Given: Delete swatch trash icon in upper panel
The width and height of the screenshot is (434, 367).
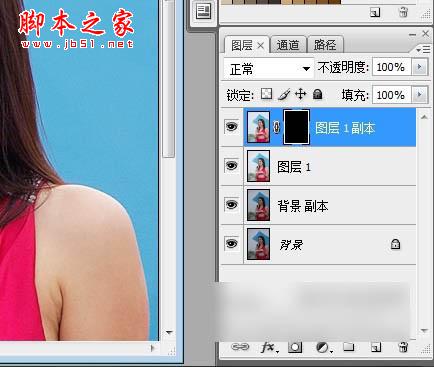Looking at the screenshot, I should (x=403, y=13).
